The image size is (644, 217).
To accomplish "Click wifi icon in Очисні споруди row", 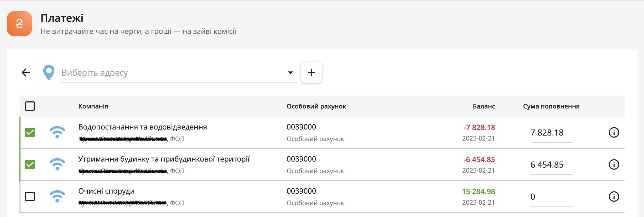I will [57, 196].
